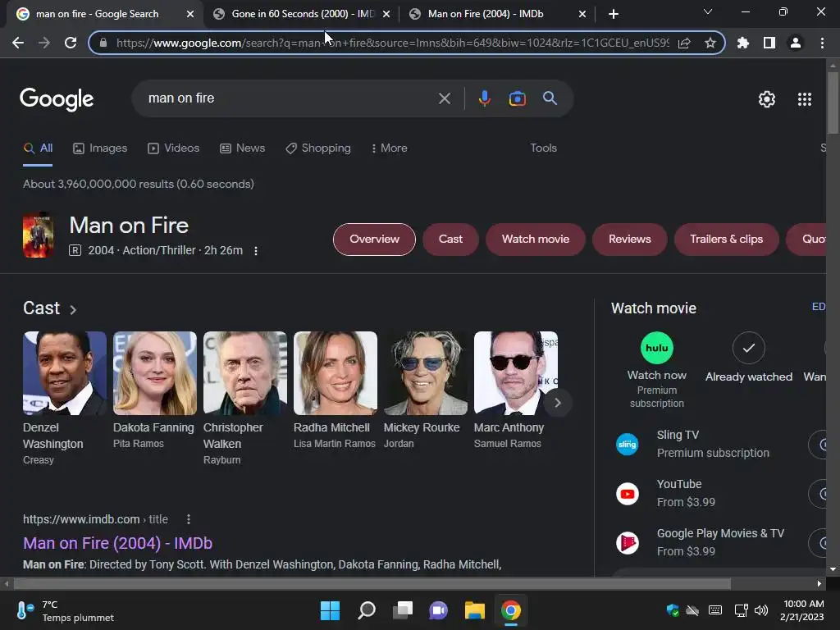The width and height of the screenshot is (840, 630).
Task: Select Radha Mitchell cast photo
Action: pos(336,373)
